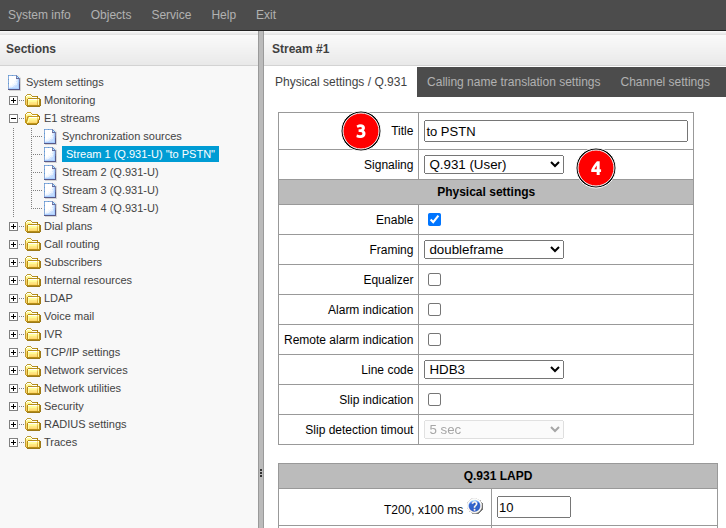726x528 pixels.
Task: Click the Synchronization sources document icon
Action: click(50, 136)
